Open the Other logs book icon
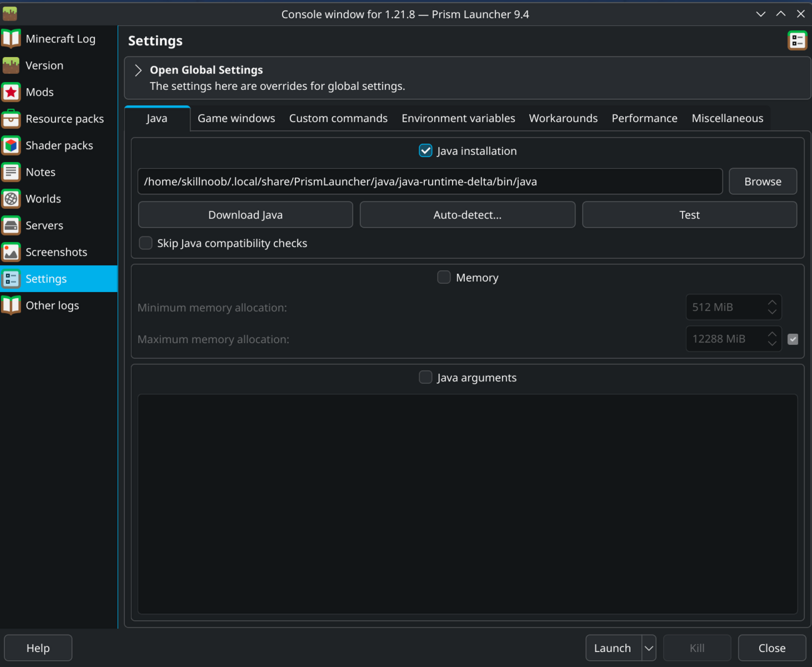Screen dimensions: 812x667 pyautogui.click(x=11, y=305)
